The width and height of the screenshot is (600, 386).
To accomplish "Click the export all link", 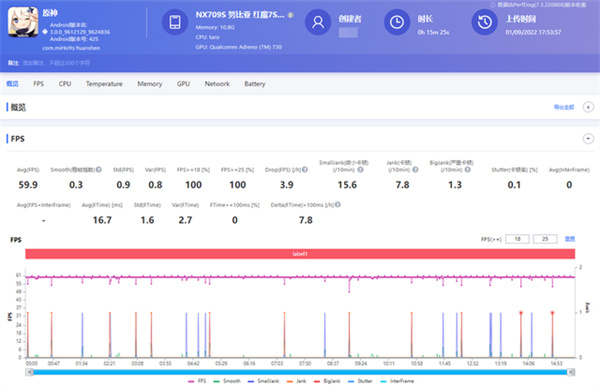I will 564,107.
